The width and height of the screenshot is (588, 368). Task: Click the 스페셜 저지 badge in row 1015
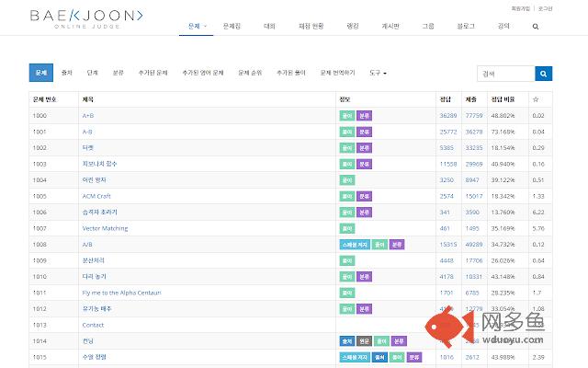pos(355,357)
